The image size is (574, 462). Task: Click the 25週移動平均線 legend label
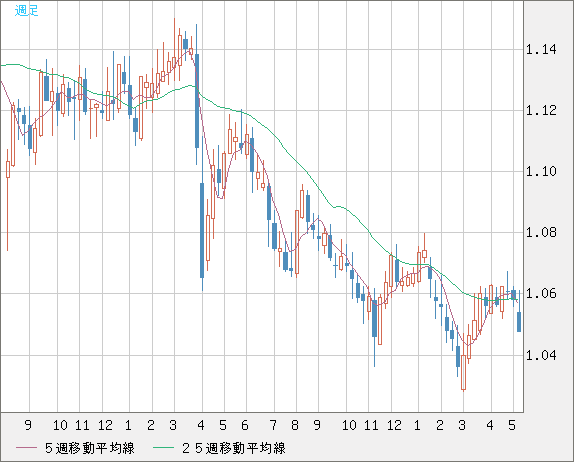tap(234, 448)
